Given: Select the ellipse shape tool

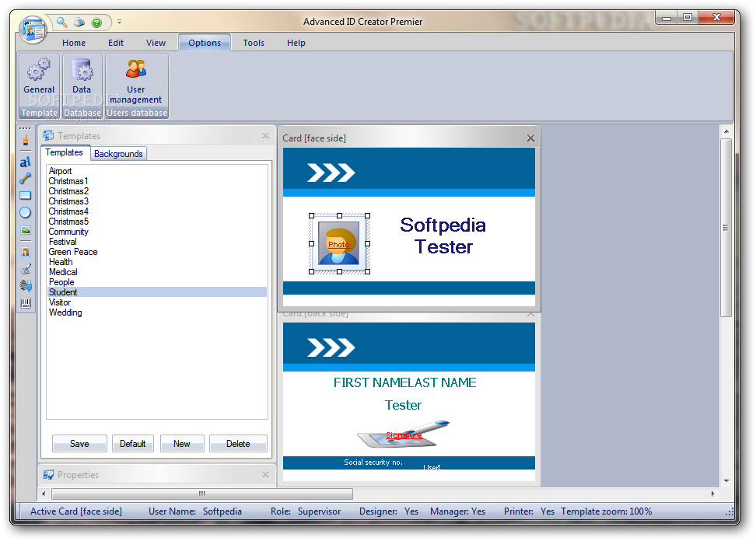Looking at the screenshot, I should 26,212.
